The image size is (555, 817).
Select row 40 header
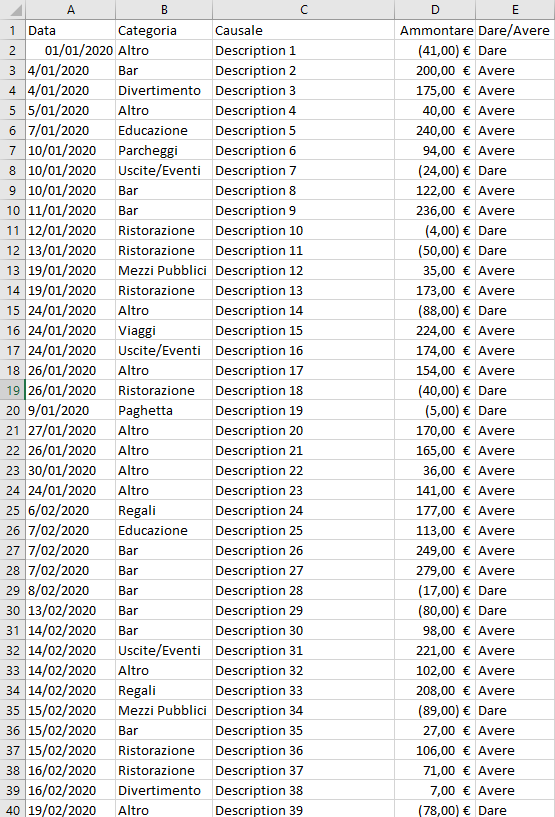point(13,810)
